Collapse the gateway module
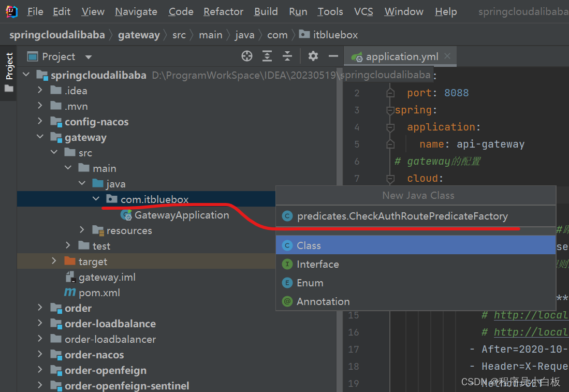Viewport: 569px width, 392px height. click(x=40, y=137)
